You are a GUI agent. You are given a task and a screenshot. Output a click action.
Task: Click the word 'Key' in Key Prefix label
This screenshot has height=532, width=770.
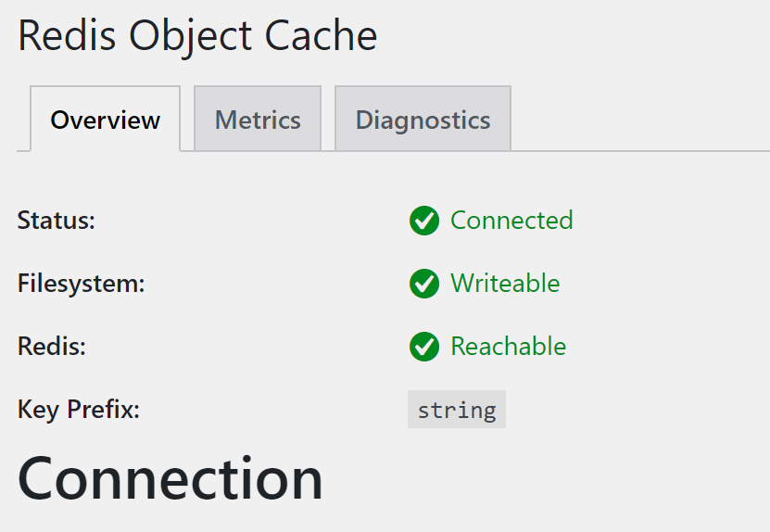coord(35,410)
